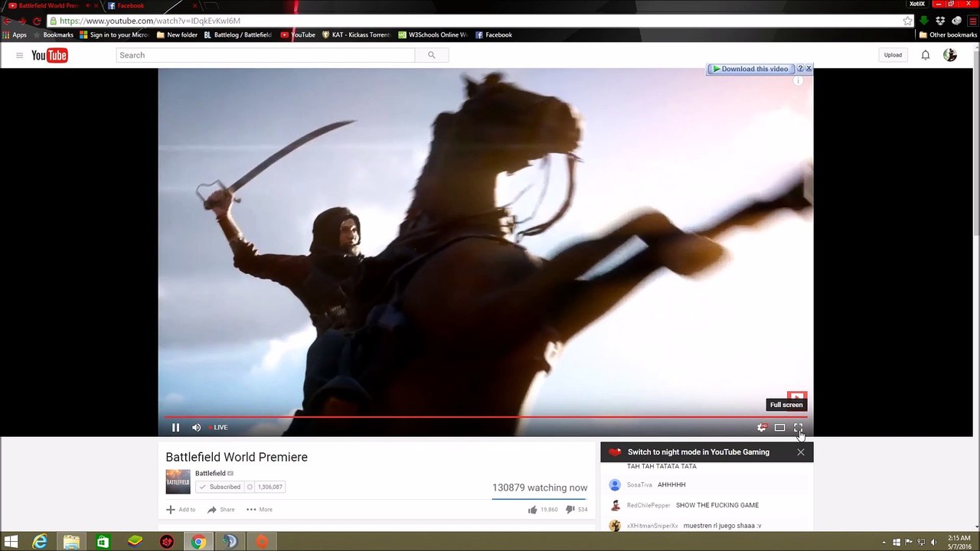Enter full screen mode
Screen dimensions: 980x551
pyautogui.click(x=798, y=428)
